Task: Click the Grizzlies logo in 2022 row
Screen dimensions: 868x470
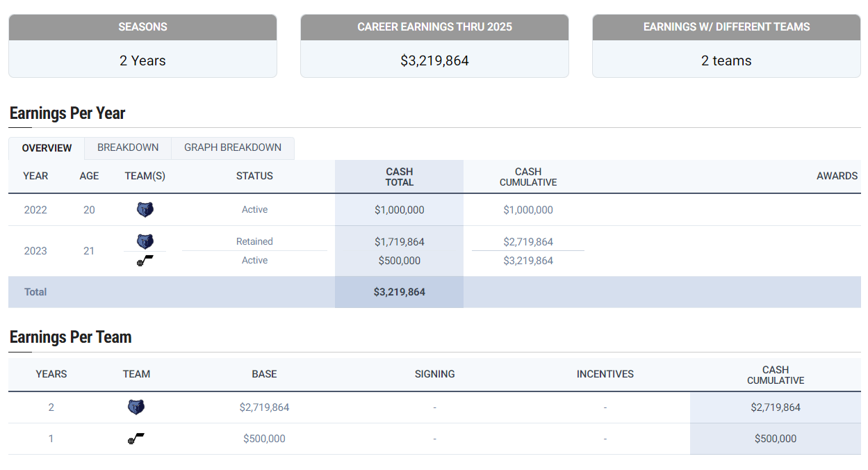Action: point(145,209)
